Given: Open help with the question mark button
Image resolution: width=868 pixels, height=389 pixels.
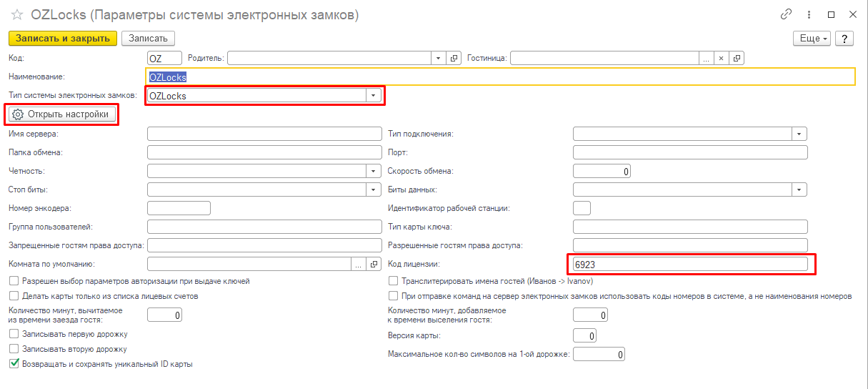Looking at the screenshot, I should (844, 39).
